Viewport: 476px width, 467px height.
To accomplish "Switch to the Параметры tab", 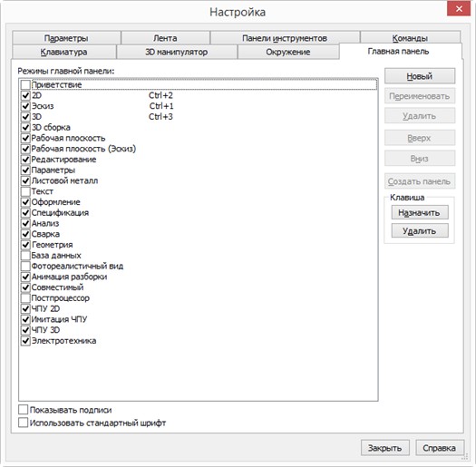I will point(66,38).
